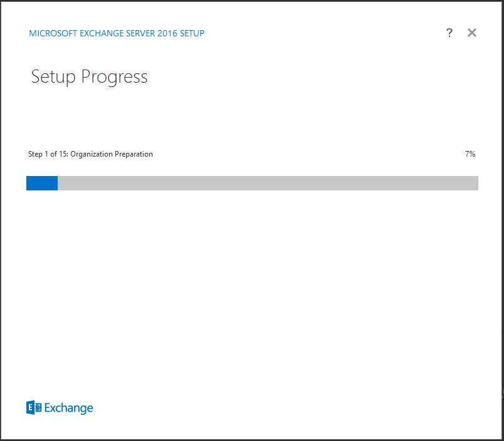The width and height of the screenshot is (504, 441).
Task: Click the 7% progress percentage label
Action: tap(470, 154)
